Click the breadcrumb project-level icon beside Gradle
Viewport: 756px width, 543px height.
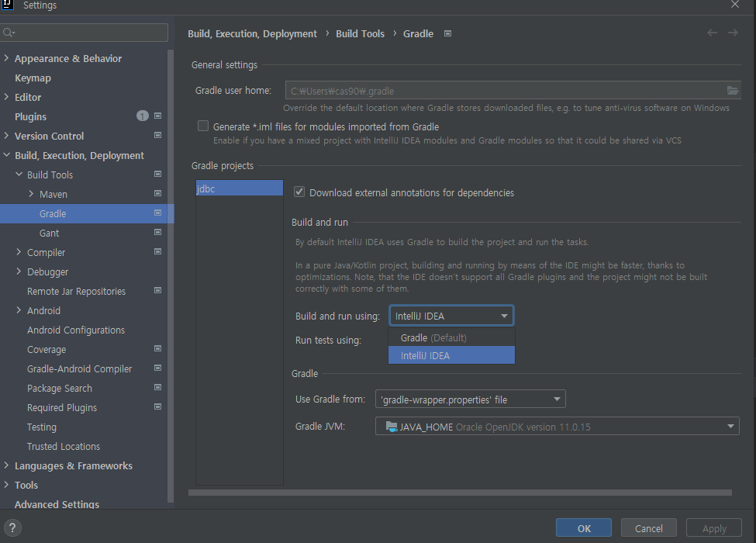(x=448, y=34)
